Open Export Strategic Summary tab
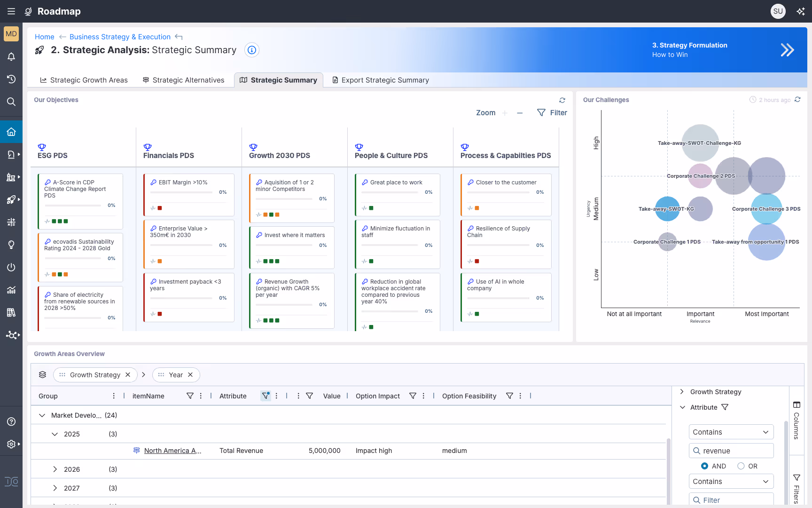Screen dimensions: 812x508 pyautogui.click(x=381, y=80)
